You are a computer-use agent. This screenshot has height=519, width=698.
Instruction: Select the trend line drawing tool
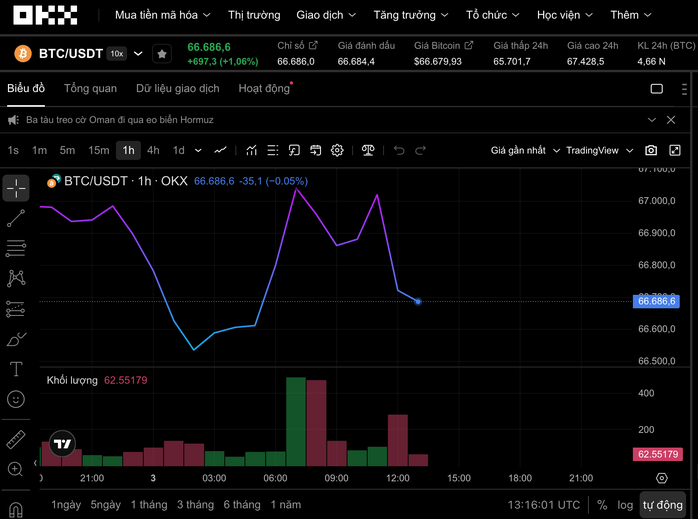(x=16, y=218)
